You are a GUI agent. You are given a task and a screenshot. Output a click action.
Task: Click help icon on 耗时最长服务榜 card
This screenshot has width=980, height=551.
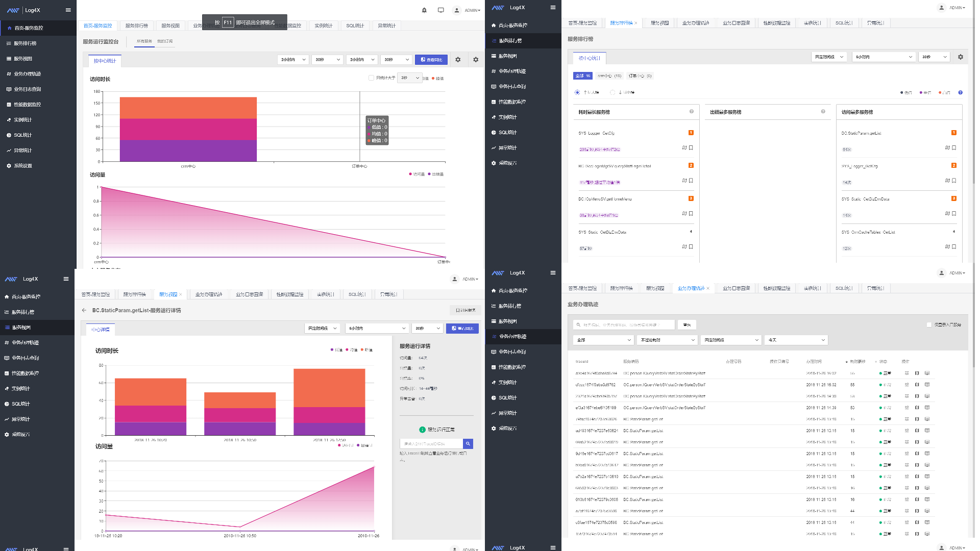click(692, 112)
